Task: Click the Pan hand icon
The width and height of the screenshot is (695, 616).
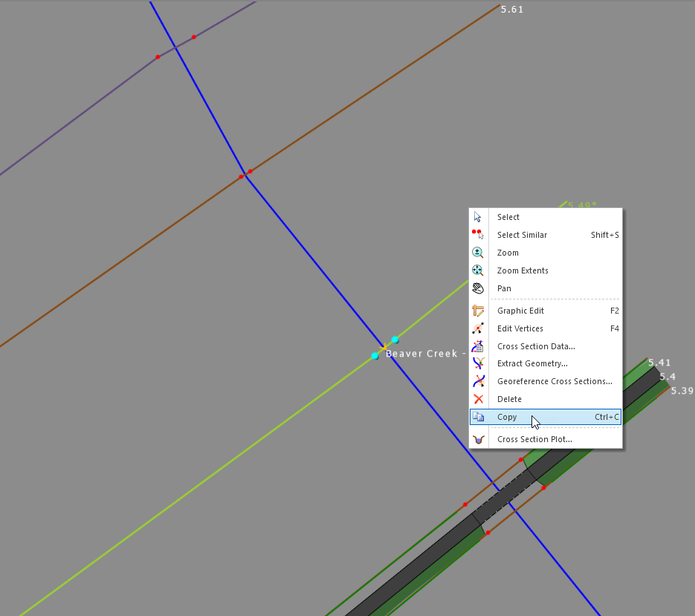Action: pos(478,288)
